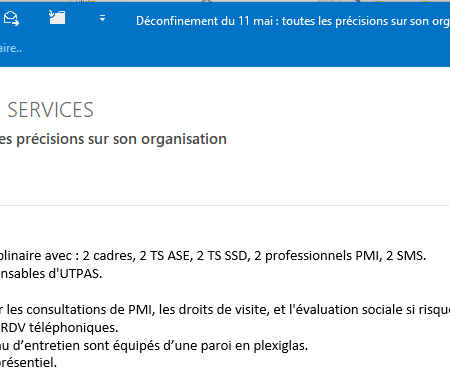This screenshot has height=377, width=450.
Task: Click the "2 SMS." text
Action: tap(406, 256)
